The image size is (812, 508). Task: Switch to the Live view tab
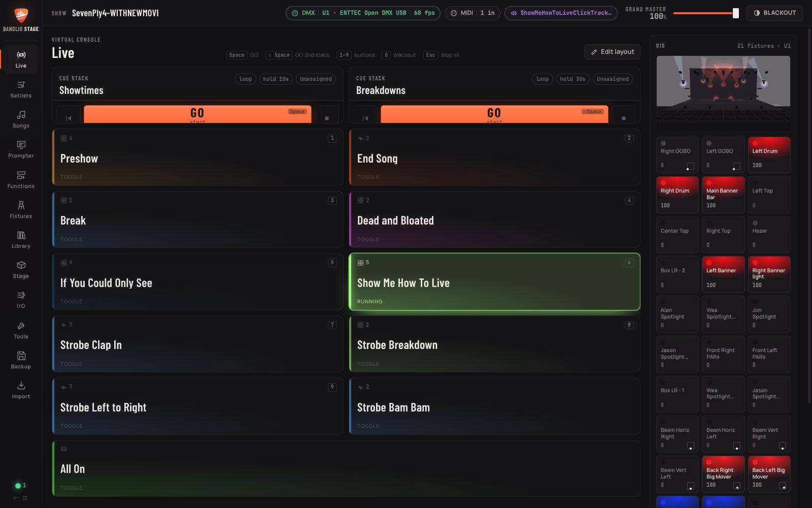point(21,59)
